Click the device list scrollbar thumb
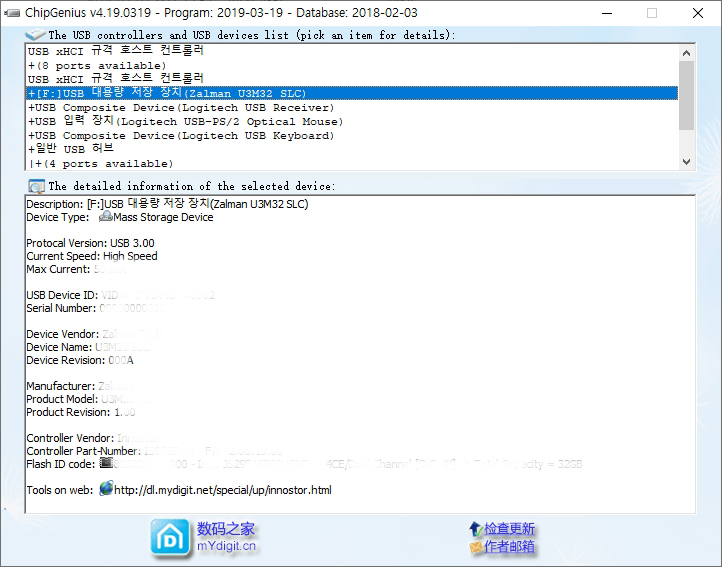 point(686,95)
